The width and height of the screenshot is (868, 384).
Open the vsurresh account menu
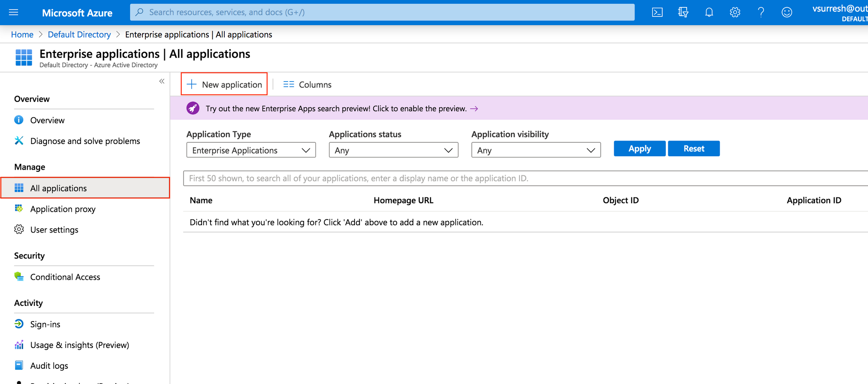click(840, 13)
